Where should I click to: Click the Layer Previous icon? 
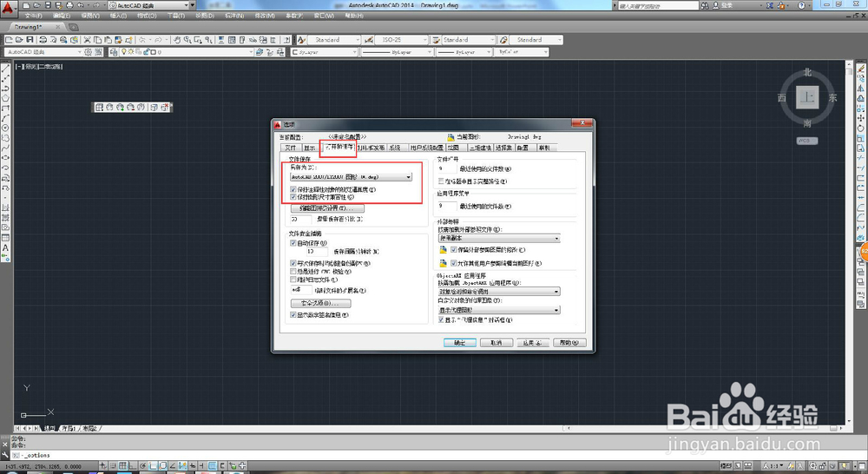[270, 52]
